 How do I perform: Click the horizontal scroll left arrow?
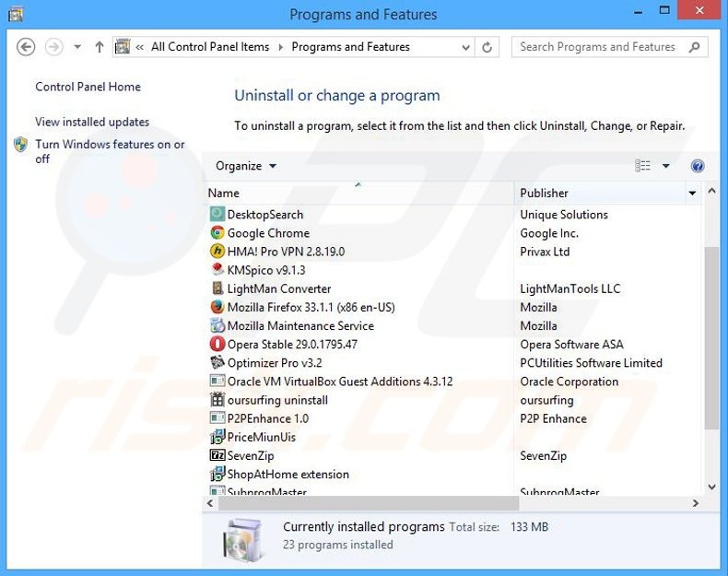210,503
